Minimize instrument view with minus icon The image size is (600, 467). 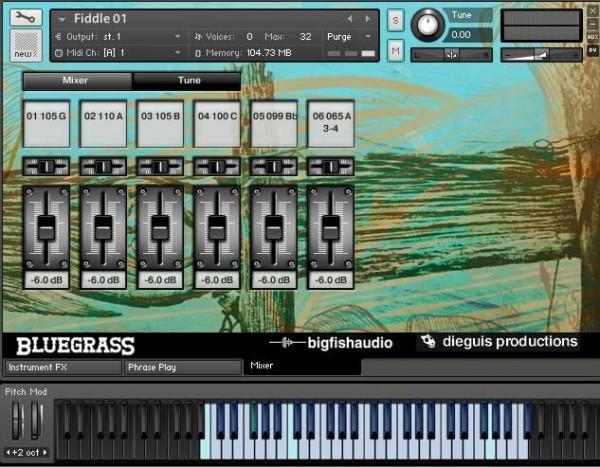tap(593, 24)
